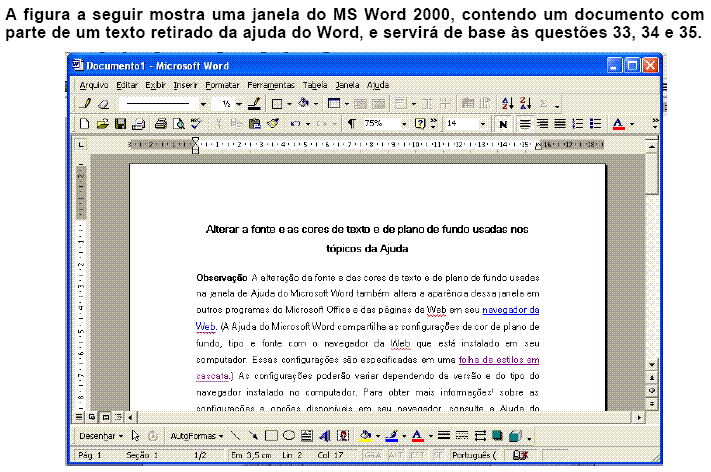Open the Formatar menu
The image size is (711, 472).
pyautogui.click(x=222, y=85)
